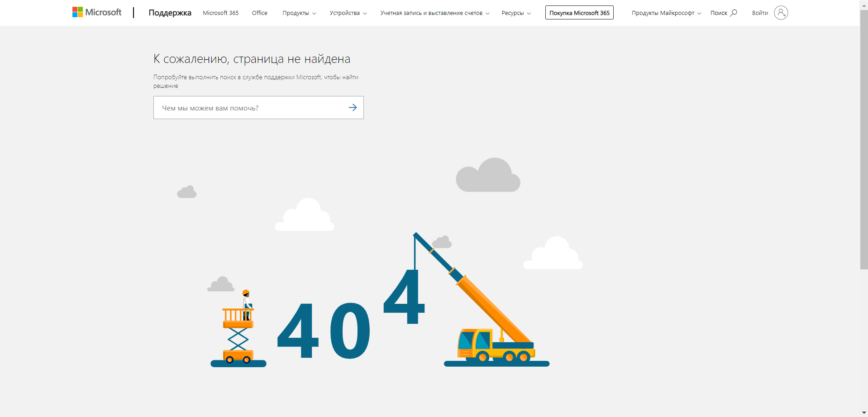Submit search with the arrow icon
Screen dimensions: 868x417
[353, 108]
